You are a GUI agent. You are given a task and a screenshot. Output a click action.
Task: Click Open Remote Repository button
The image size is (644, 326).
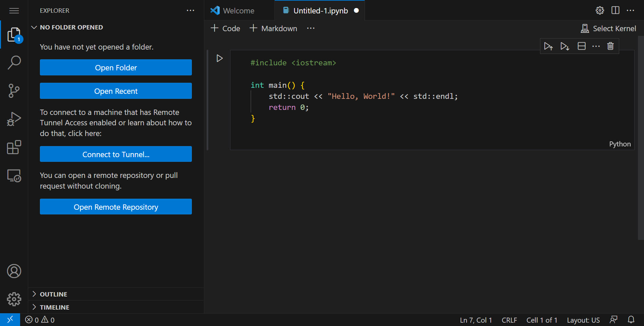click(x=116, y=207)
